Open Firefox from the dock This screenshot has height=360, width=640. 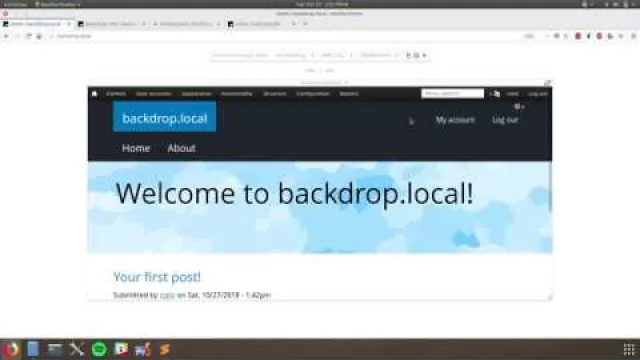(x=11, y=349)
